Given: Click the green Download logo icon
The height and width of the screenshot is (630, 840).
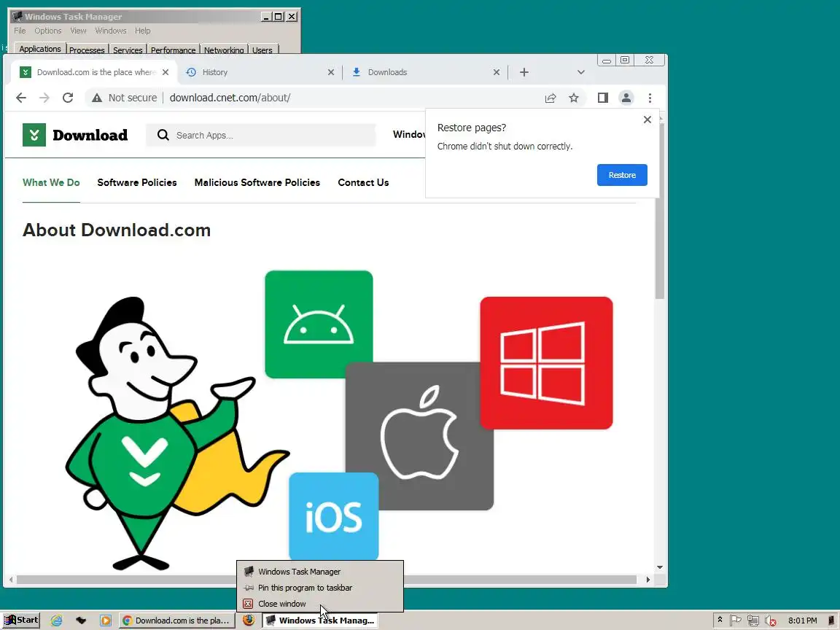Looking at the screenshot, I should (34, 135).
